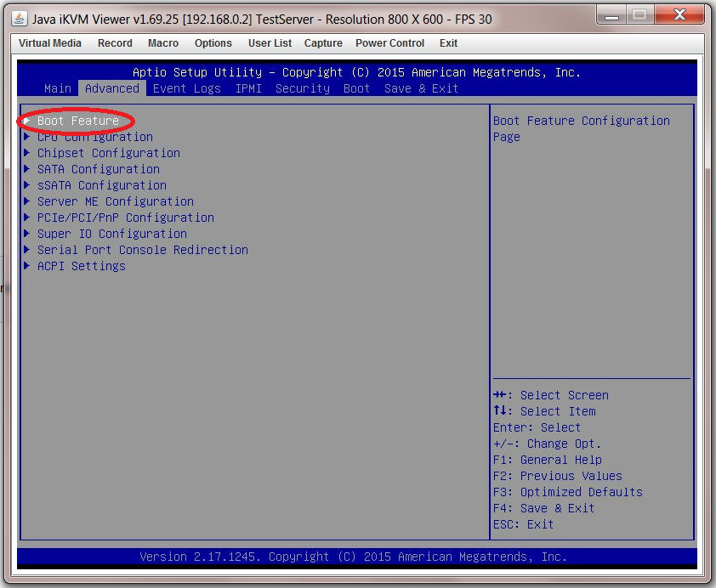Image resolution: width=716 pixels, height=588 pixels.
Task: Select Serial Port Console Redirection entry
Action: [142, 250]
